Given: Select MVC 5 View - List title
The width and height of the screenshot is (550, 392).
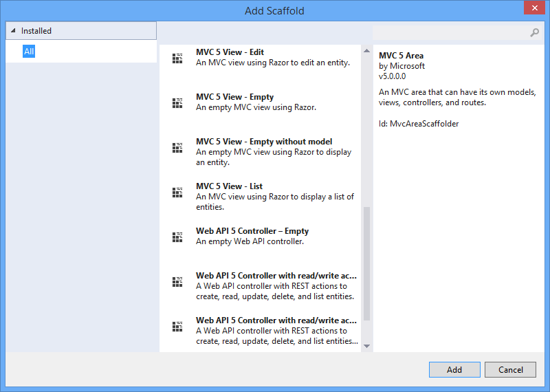Looking at the screenshot, I should point(230,186).
